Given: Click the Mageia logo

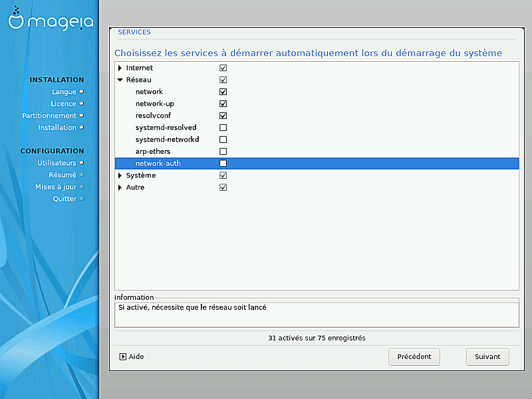Looking at the screenshot, I should click(x=51, y=19).
